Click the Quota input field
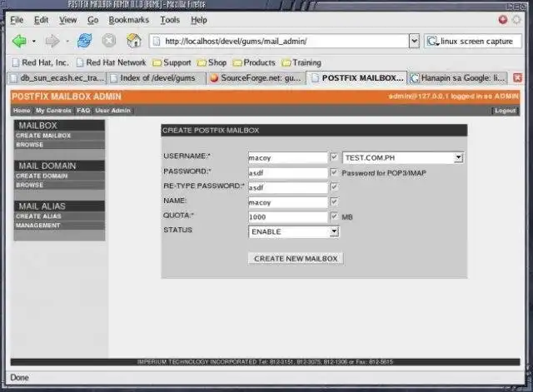 [288, 216]
